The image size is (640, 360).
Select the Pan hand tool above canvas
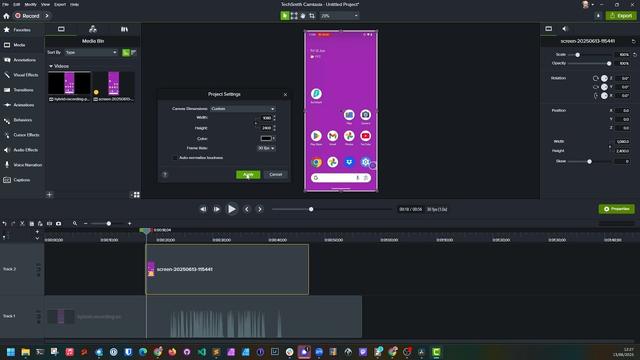pos(303,16)
